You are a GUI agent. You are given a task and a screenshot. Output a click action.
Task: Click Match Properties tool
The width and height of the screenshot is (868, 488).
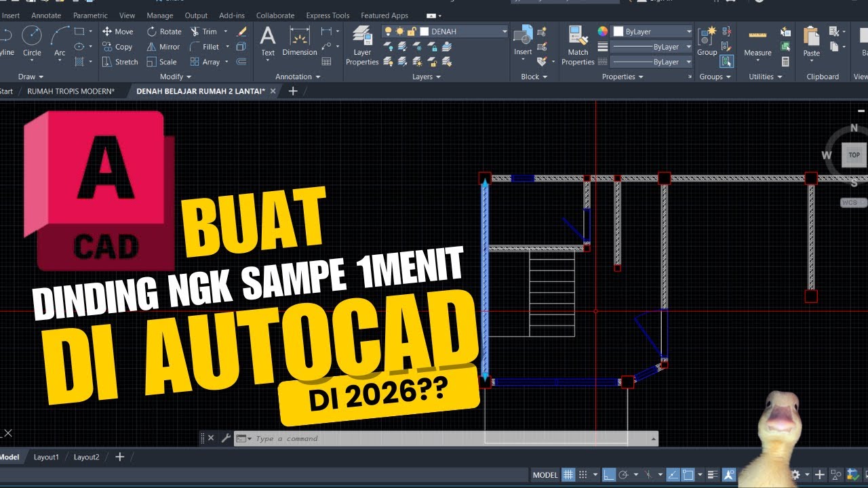(578, 45)
